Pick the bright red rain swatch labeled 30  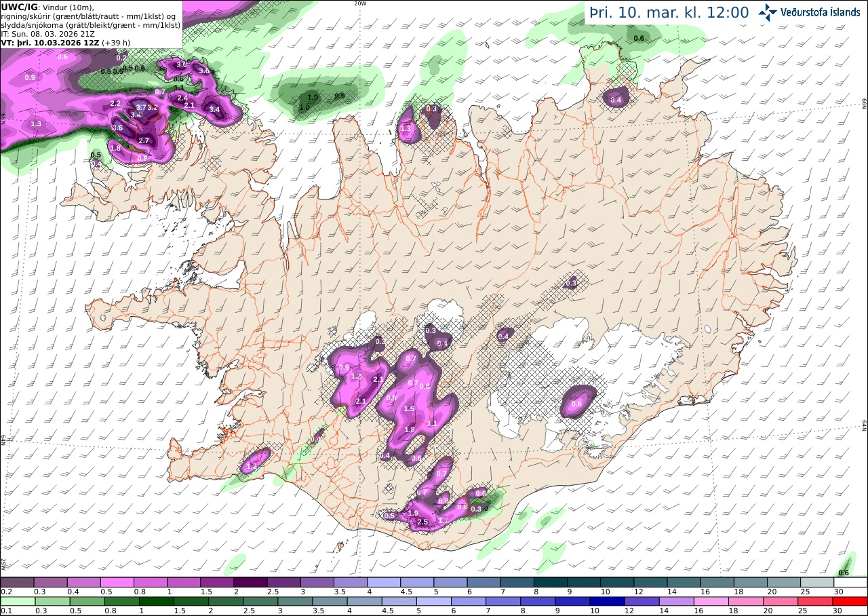[x=849, y=601]
